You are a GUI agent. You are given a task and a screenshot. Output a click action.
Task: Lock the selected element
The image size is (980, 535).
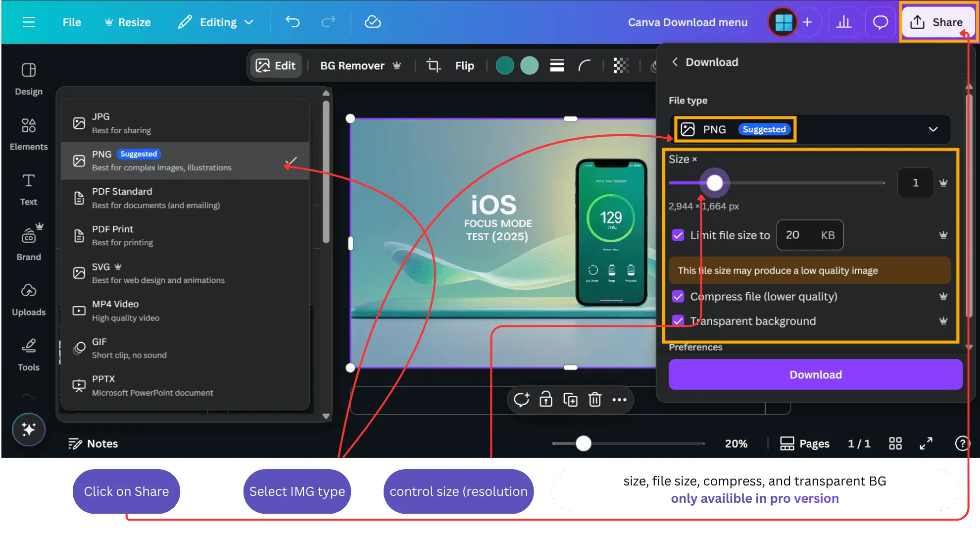coord(545,399)
